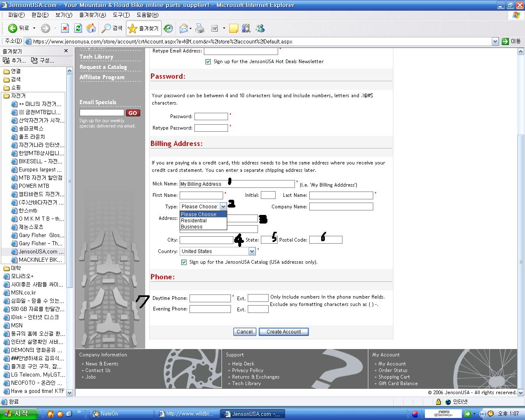
Task: Click the Research books toolbar icon
Action: [246, 28]
